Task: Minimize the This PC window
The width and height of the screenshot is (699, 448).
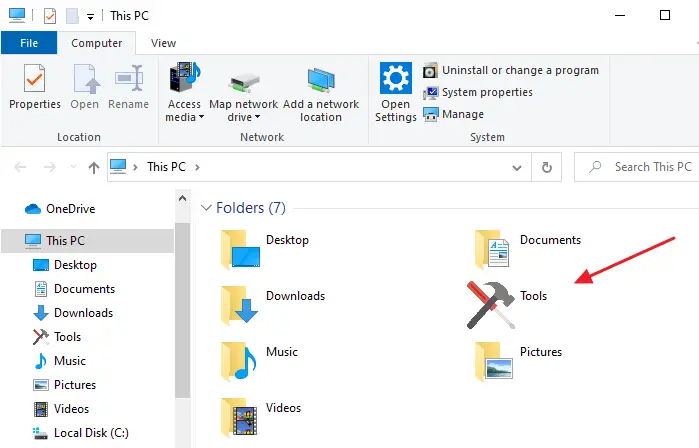Action: pyautogui.click(x=620, y=15)
